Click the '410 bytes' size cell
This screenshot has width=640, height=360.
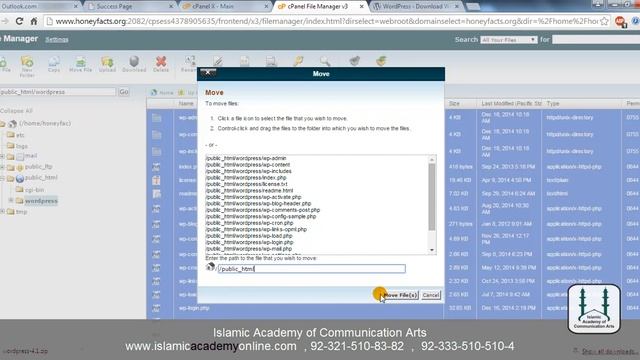coord(460,167)
